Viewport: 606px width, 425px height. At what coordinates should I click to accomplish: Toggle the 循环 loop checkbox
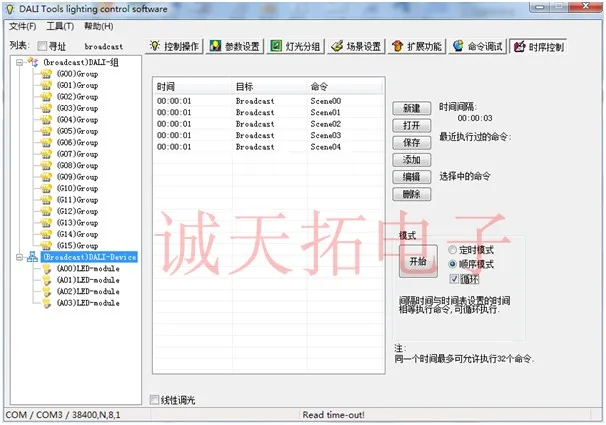click(x=454, y=279)
